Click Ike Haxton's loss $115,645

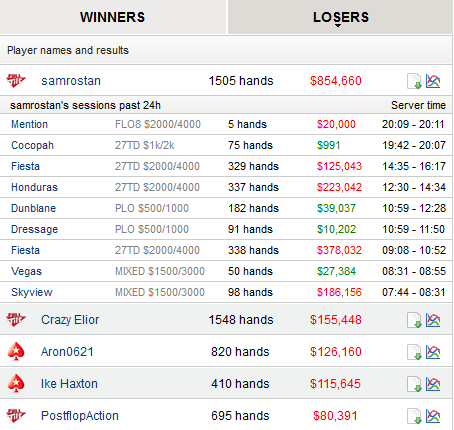tap(335, 384)
